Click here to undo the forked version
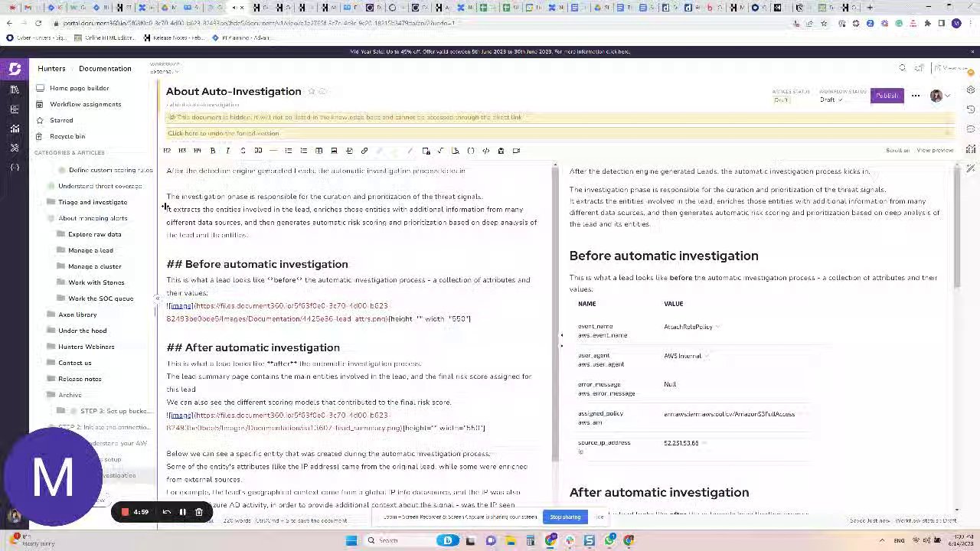This screenshot has height=551, width=980. (x=223, y=133)
